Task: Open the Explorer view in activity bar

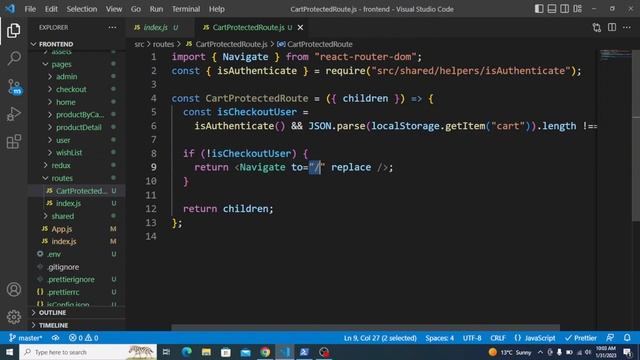Action: point(13,31)
